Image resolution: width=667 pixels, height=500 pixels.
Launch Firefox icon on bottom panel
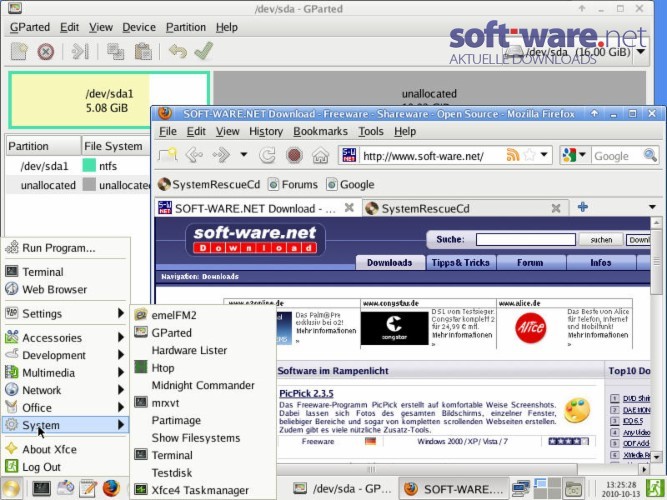point(111,488)
